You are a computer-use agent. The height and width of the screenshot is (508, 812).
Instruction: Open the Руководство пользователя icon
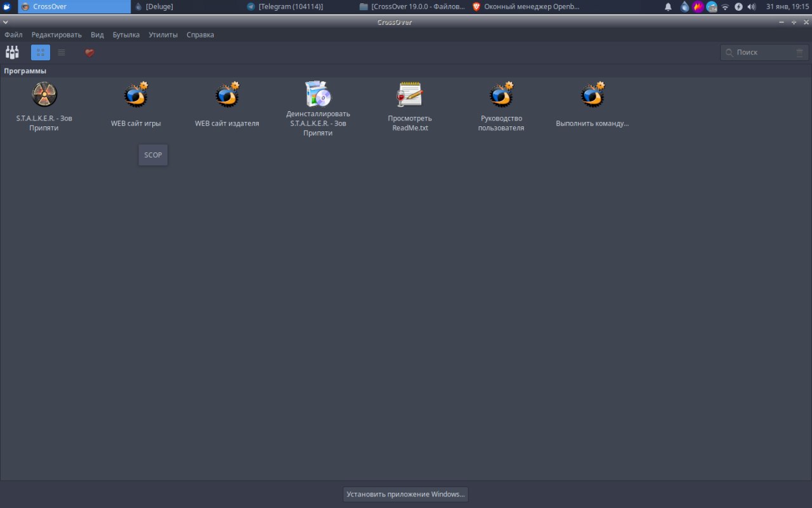(501, 95)
